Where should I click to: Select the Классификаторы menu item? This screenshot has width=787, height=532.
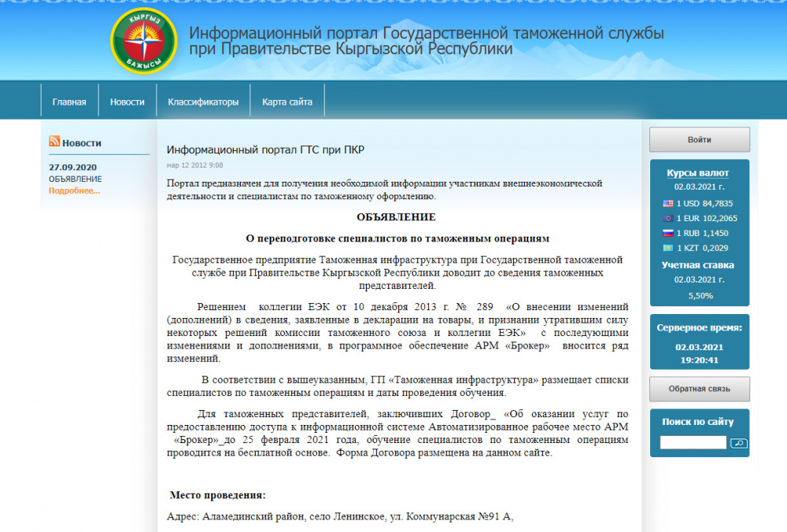point(203,102)
